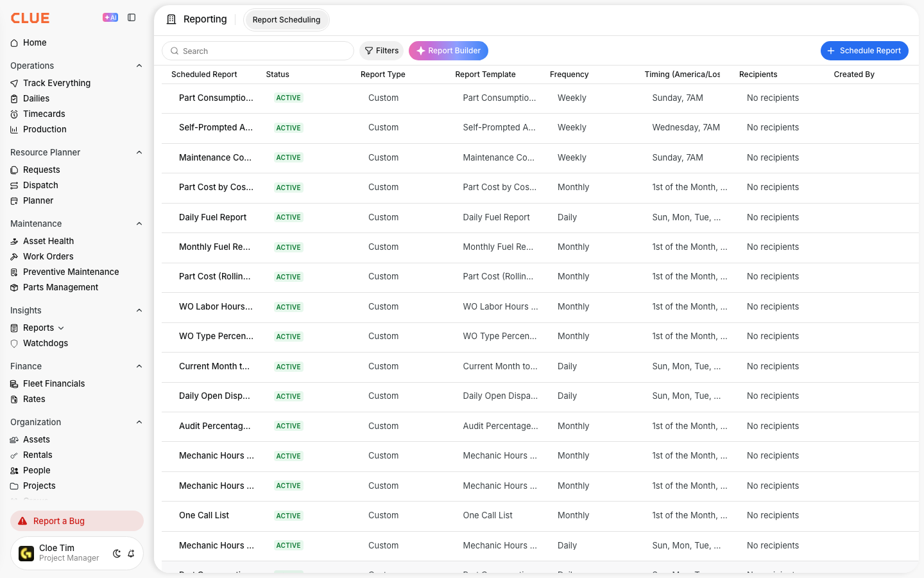Click the AI assistant badge icon
This screenshot has height=578, width=924.
[x=110, y=18]
